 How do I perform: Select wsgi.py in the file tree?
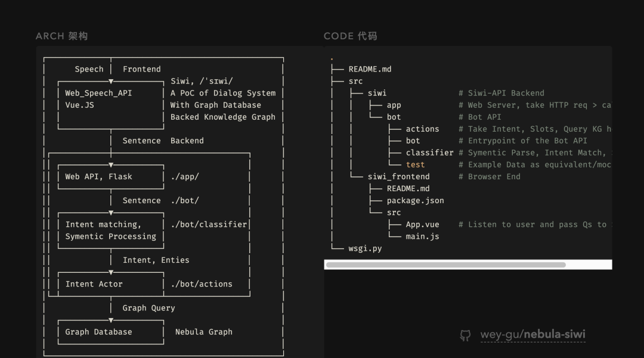(365, 248)
